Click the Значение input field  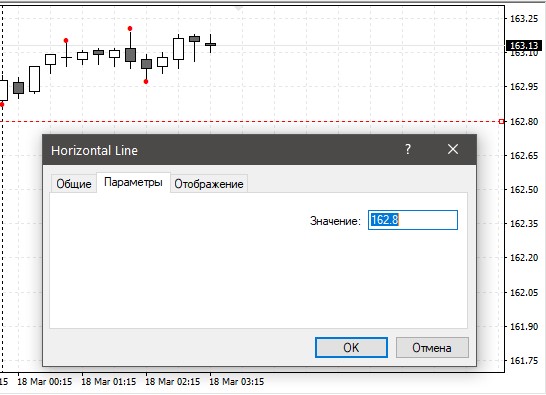tap(413, 220)
